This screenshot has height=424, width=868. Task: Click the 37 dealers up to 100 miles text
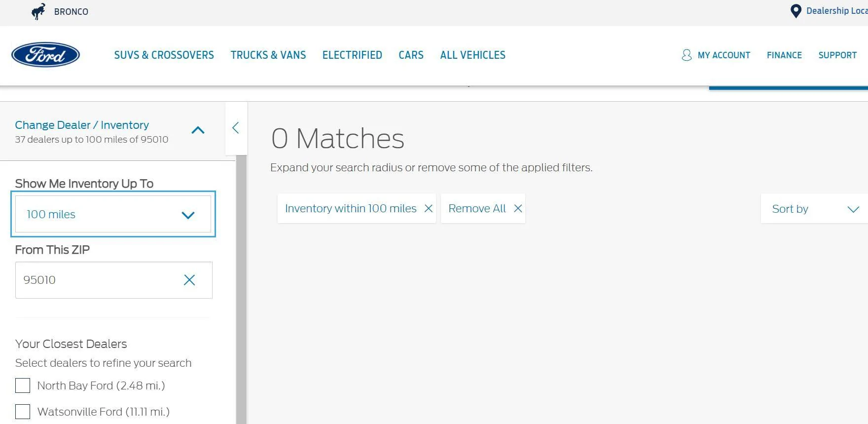coord(92,139)
